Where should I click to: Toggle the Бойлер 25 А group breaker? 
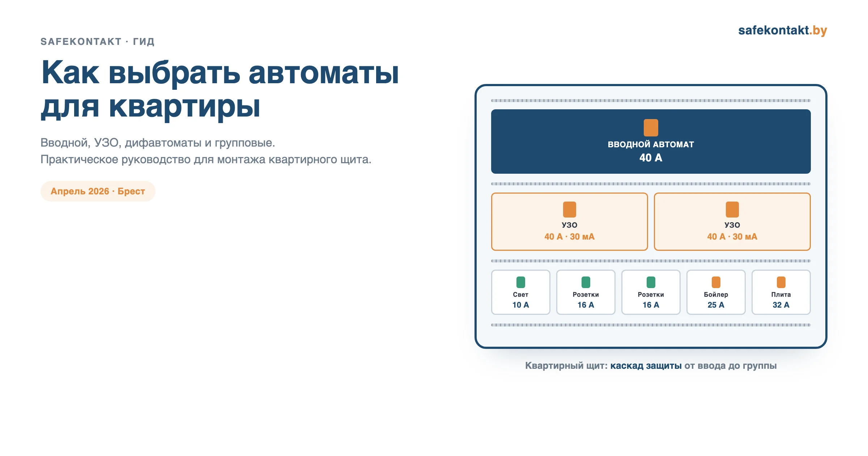pyautogui.click(x=716, y=292)
